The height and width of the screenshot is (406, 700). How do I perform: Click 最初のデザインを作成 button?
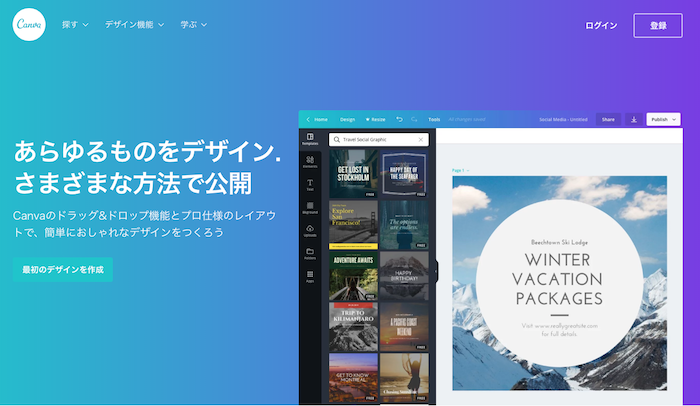(63, 269)
